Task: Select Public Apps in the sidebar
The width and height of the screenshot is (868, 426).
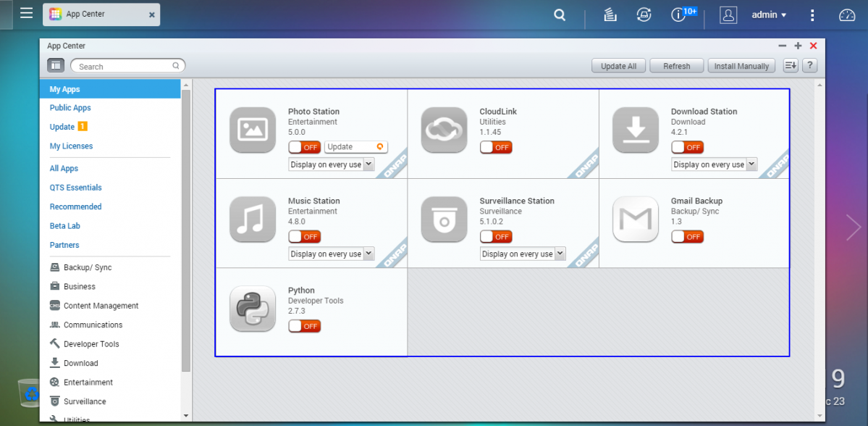Action: pos(70,107)
